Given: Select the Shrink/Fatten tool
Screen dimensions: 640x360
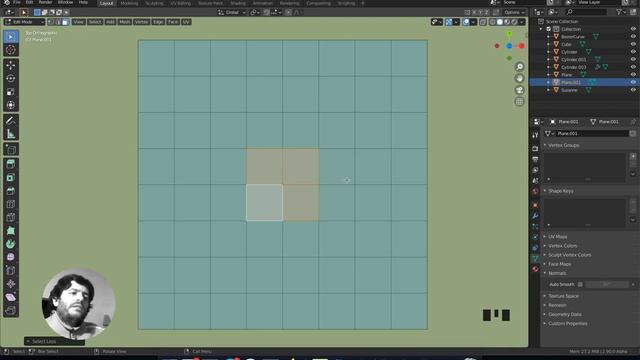Looking at the screenshot, I should tap(11, 284).
